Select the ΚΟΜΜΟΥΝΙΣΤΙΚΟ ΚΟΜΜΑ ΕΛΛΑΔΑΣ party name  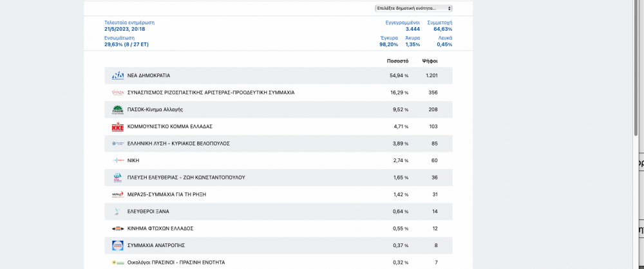click(169, 127)
